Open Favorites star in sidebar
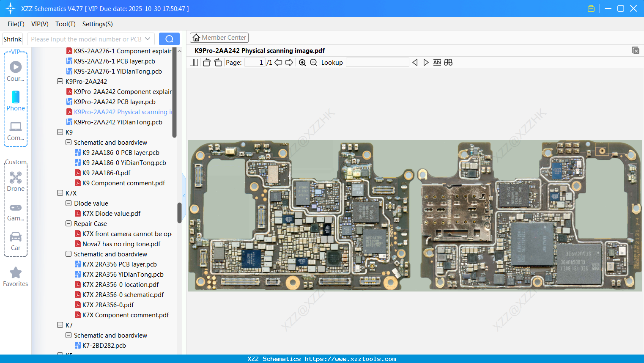The image size is (644, 363). tap(16, 277)
